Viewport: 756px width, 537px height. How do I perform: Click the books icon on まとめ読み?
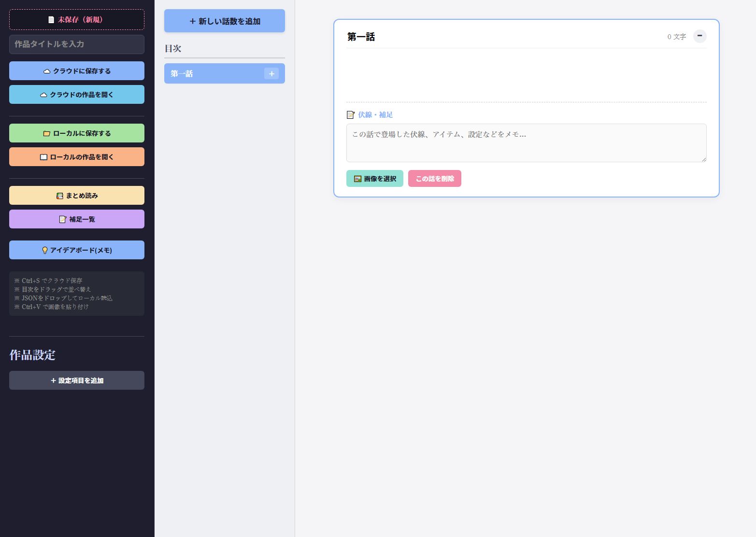[60, 196]
